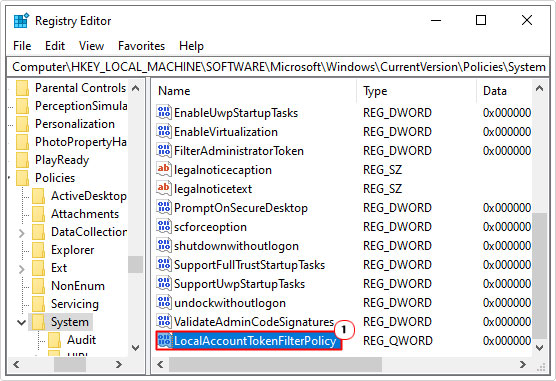
Task: Click the Servicing folder icon
Action: 38,304
